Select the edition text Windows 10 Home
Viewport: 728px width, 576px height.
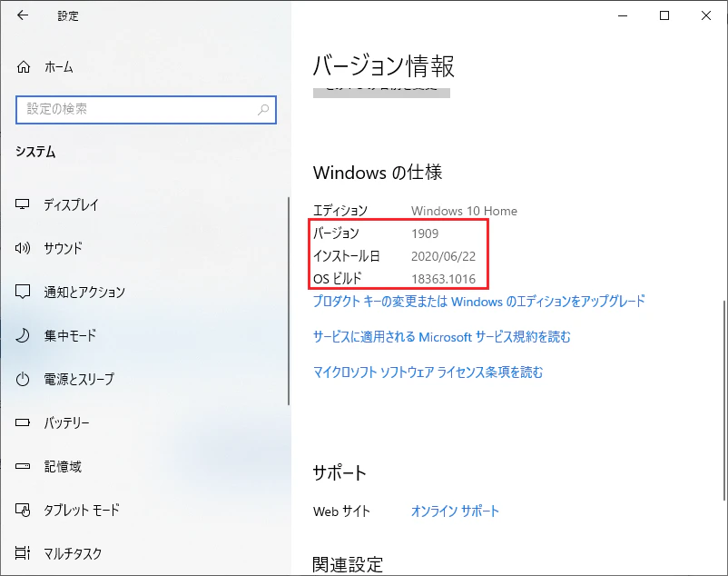(x=464, y=211)
